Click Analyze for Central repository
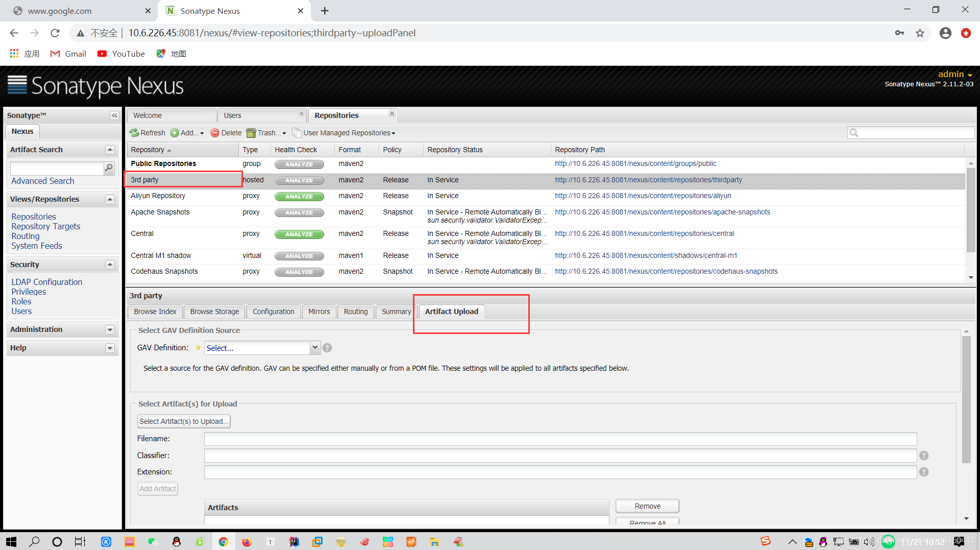 299,234
